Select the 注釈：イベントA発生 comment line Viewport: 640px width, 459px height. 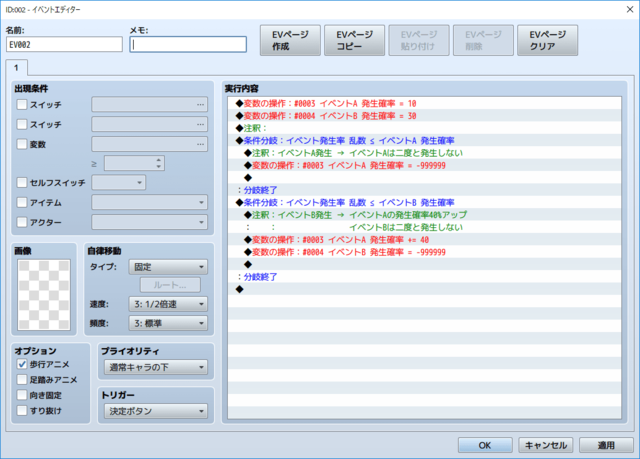(x=424, y=153)
